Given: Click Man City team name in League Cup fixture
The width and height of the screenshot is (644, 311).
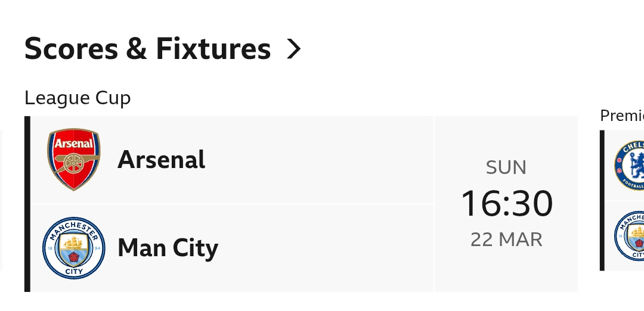Looking at the screenshot, I should pyautogui.click(x=168, y=248).
